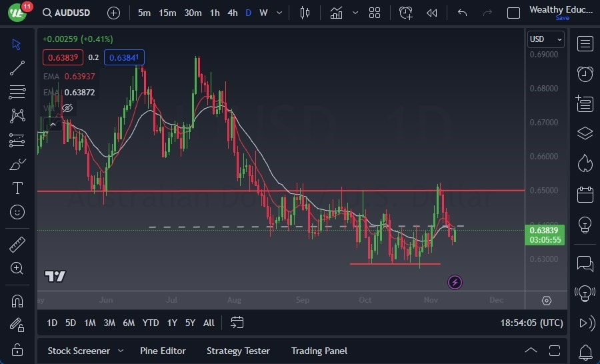Select the weekly W timeframe
600x364 pixels.
(x=263, y=13)
